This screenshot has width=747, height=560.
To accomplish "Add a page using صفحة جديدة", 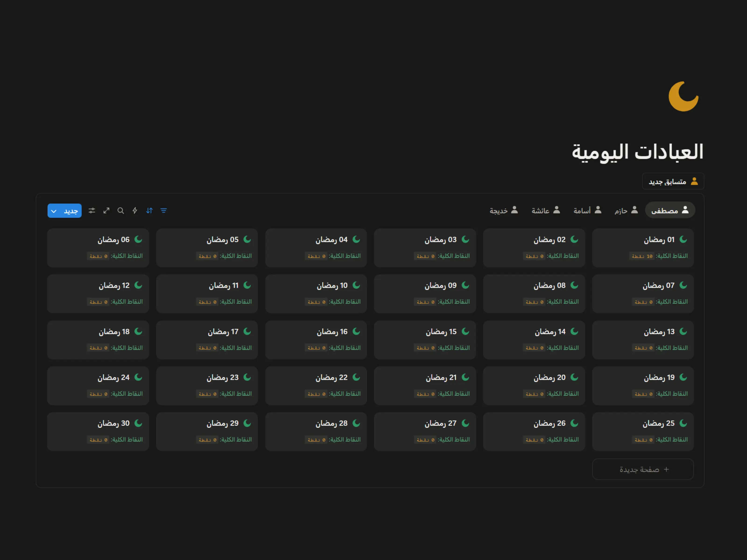I will (x=642, y=469).
